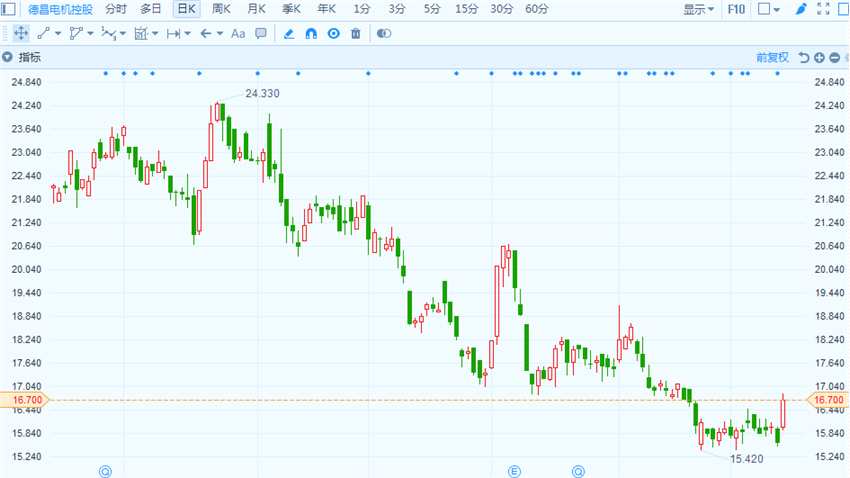Switch to 月K tab
The image size is (850, 478).
point(256,9)
